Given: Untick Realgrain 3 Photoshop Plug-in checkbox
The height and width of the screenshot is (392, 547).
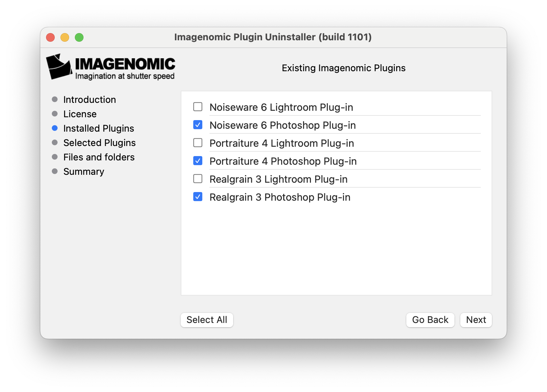Looking at the screenshot, I should click(x=198, y=197).
